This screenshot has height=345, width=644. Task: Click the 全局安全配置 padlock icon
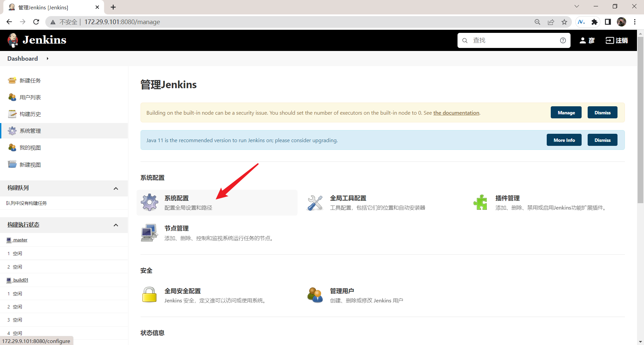click(x=149, y=295)
